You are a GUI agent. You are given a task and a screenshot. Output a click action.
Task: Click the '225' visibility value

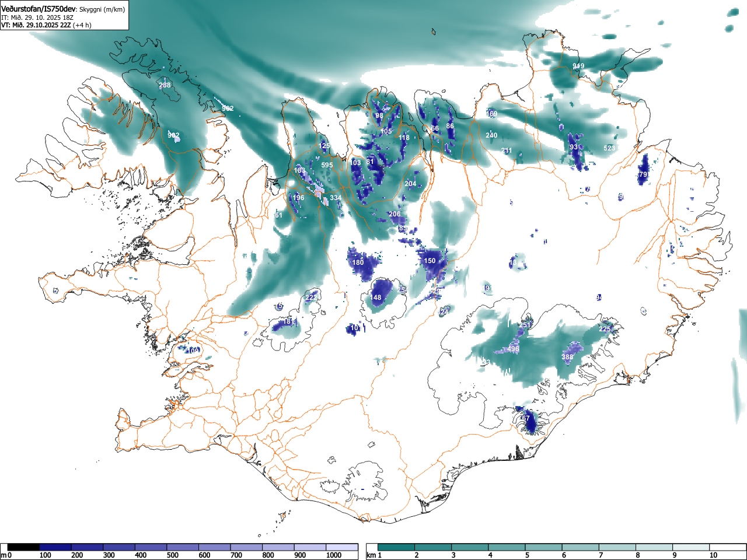[x=605, y=329]
